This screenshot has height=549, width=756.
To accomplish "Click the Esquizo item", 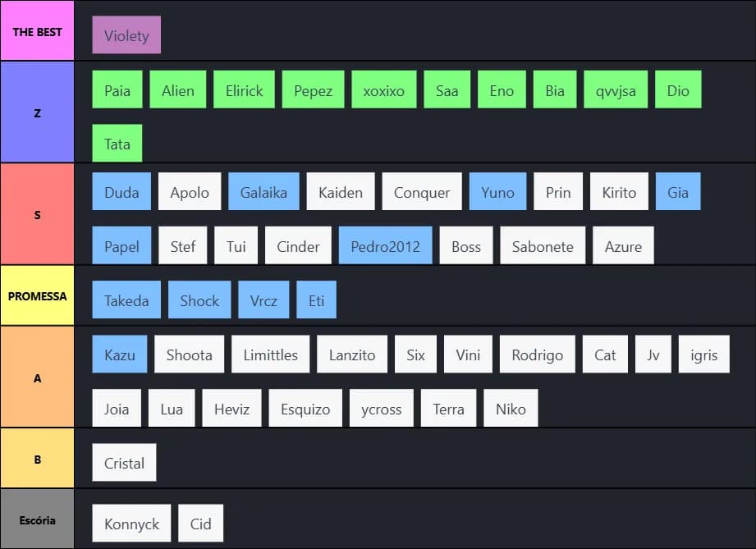I will pyautogui.click(x=305, y=408).
